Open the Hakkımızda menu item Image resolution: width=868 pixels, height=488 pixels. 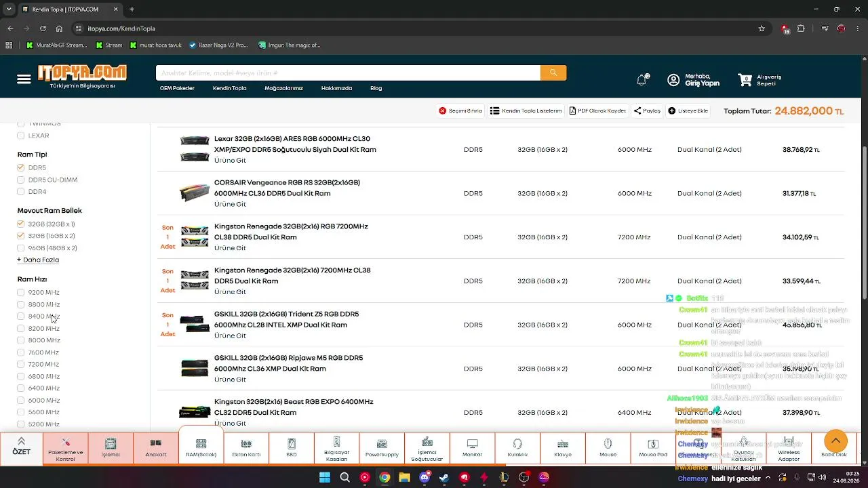click(336, 88)
